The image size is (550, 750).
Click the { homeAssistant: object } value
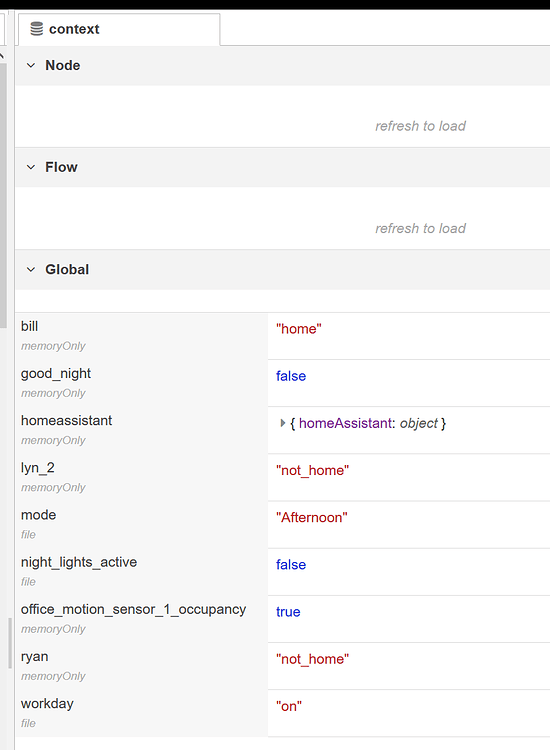click(x=368, y=423)
